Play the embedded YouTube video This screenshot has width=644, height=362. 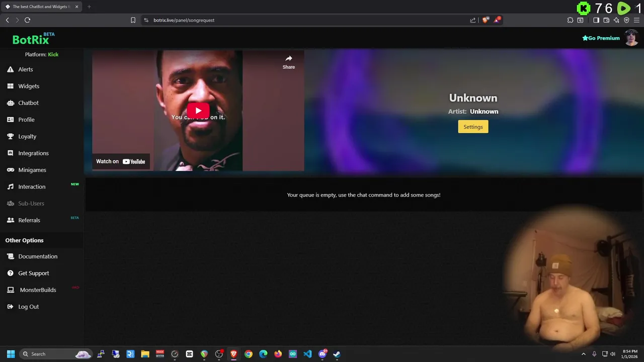tap(198, 111)
